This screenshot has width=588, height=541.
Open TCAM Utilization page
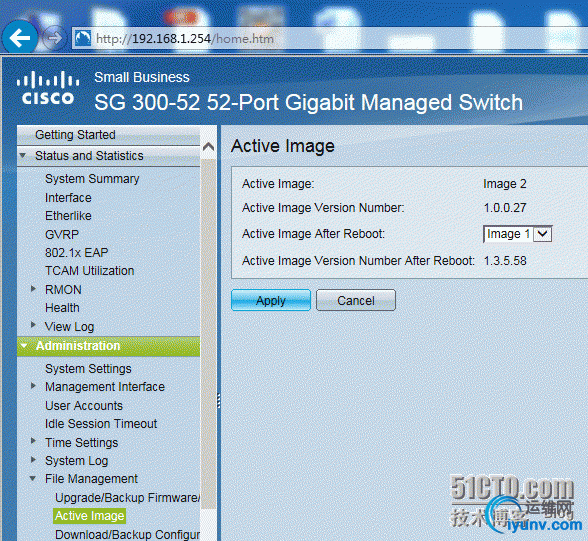[90, 270]
